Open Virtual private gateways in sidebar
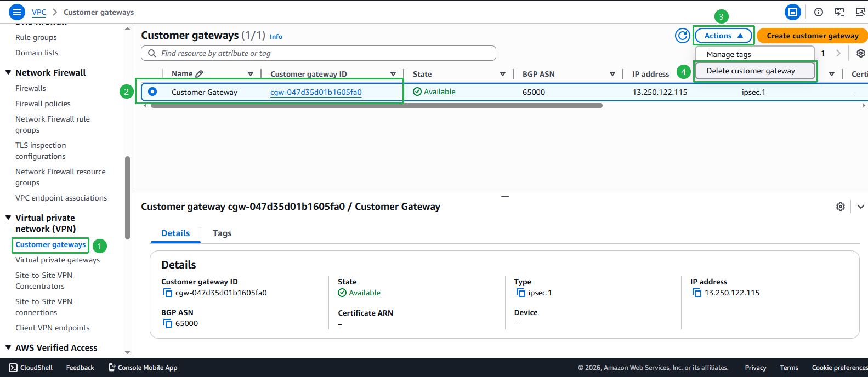Screen dimensions: 868x377 pyautogui.click(x=58, y=260)
